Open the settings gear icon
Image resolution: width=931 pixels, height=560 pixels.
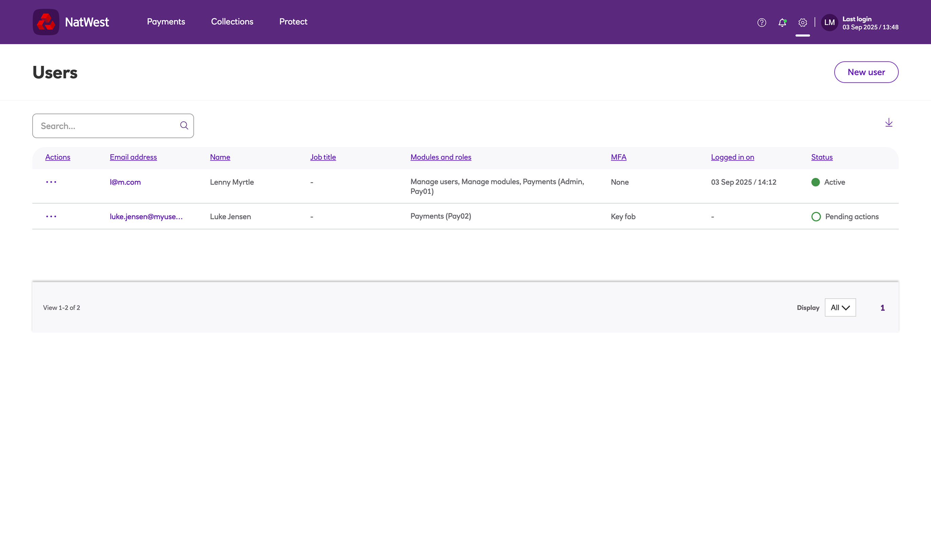(x=802, y=23)
